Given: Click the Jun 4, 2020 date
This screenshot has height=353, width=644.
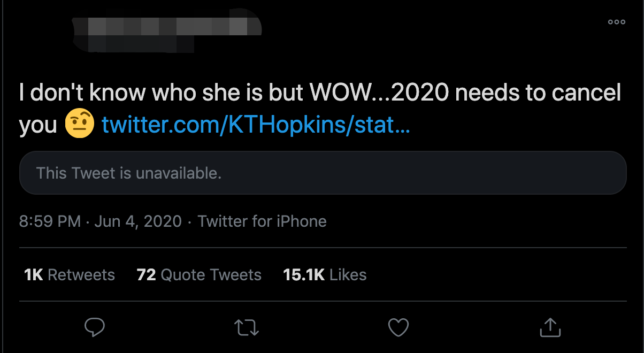Looking at the screenshot, I should [138, 221].
